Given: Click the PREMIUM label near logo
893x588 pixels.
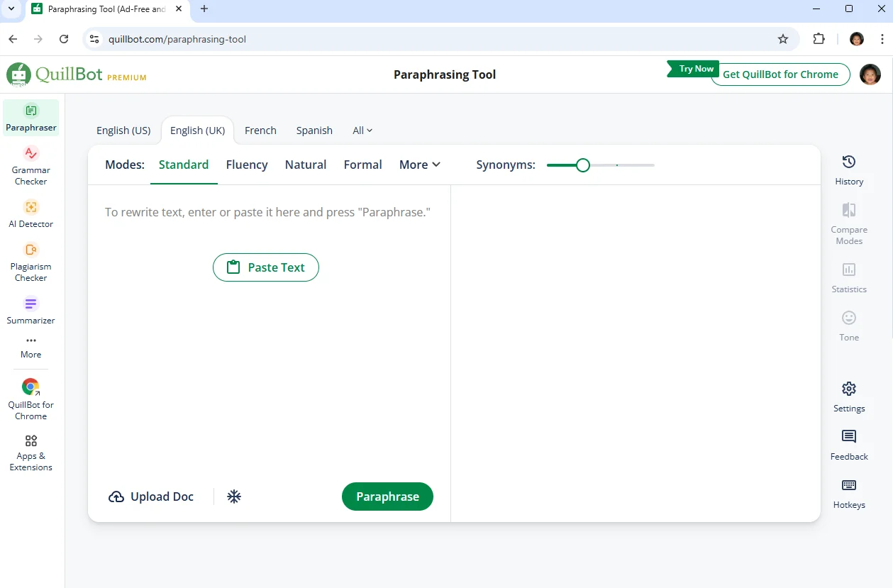Looking at the screenshot, I should point(127,77).
